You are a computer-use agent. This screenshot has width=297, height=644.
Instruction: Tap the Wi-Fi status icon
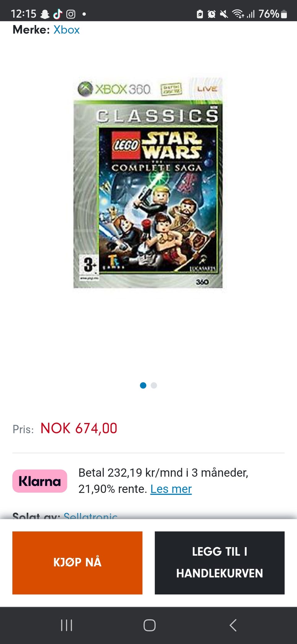coord(238,14)
